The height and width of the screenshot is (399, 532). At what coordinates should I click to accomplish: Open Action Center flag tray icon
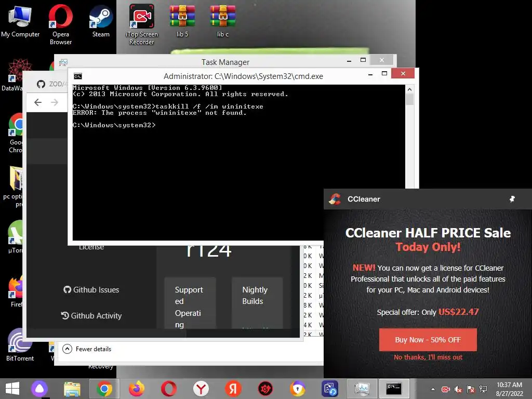(471, 389)
